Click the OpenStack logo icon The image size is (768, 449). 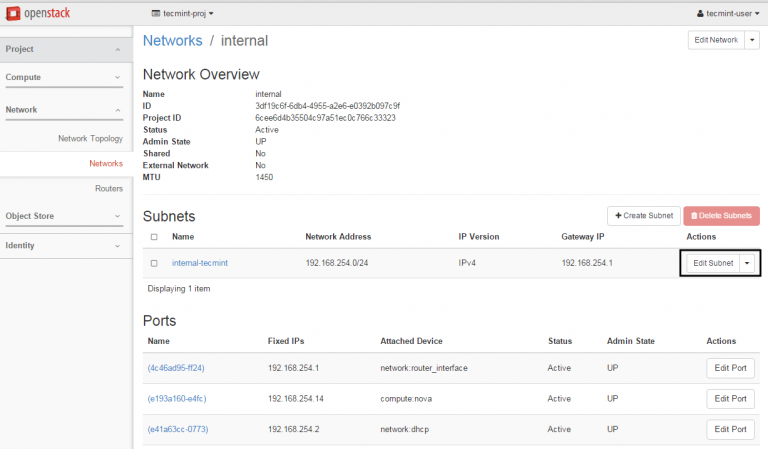coord(13,13)
